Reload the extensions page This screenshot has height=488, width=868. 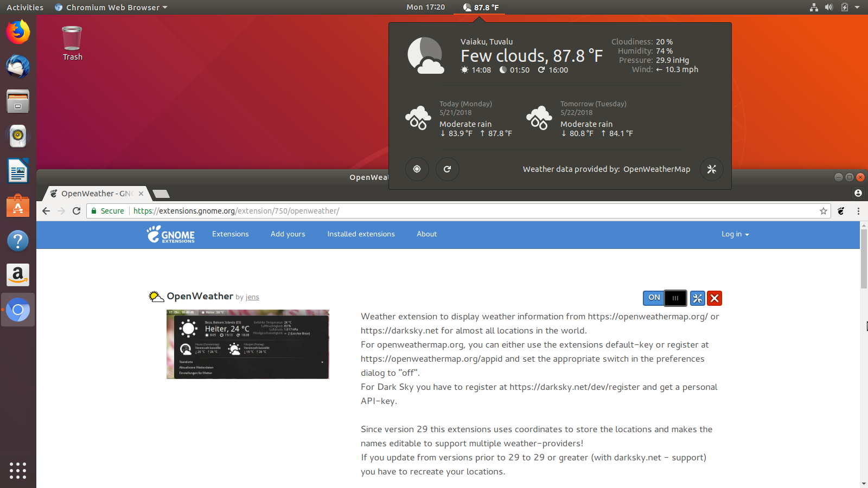tap(76, 211)
